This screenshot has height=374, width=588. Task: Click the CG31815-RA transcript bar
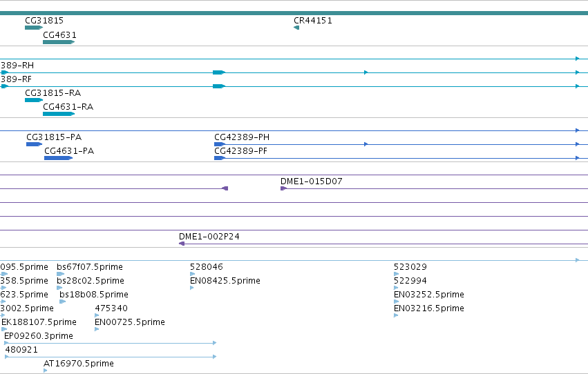pyautogui.click(x=34, y=100)
